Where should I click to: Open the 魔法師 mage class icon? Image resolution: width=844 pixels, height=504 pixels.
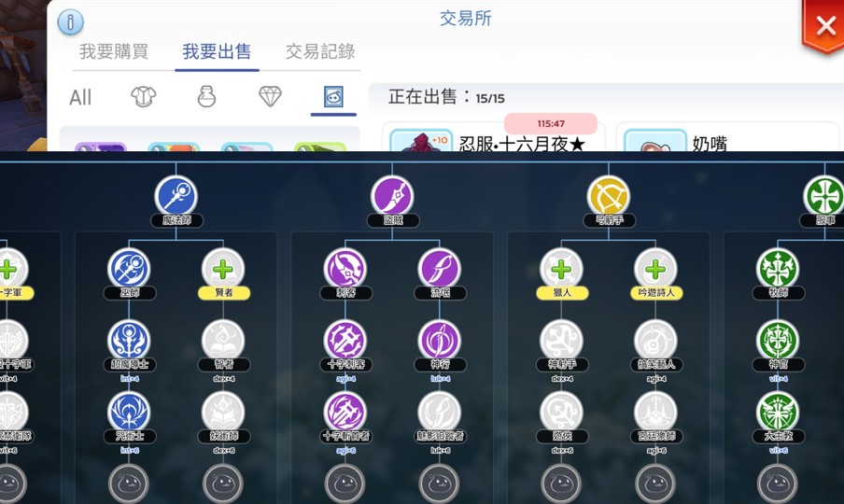pos(176,196)
